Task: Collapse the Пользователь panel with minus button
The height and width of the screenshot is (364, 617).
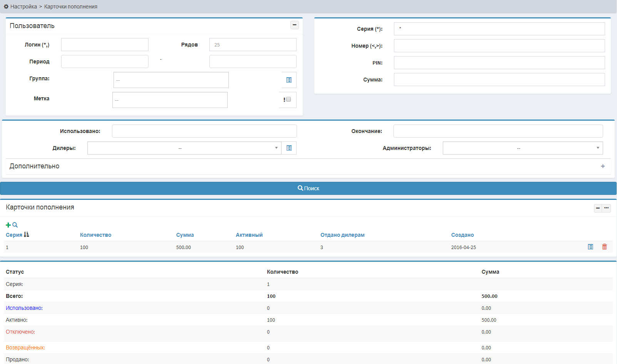Action: click(295, 25)
